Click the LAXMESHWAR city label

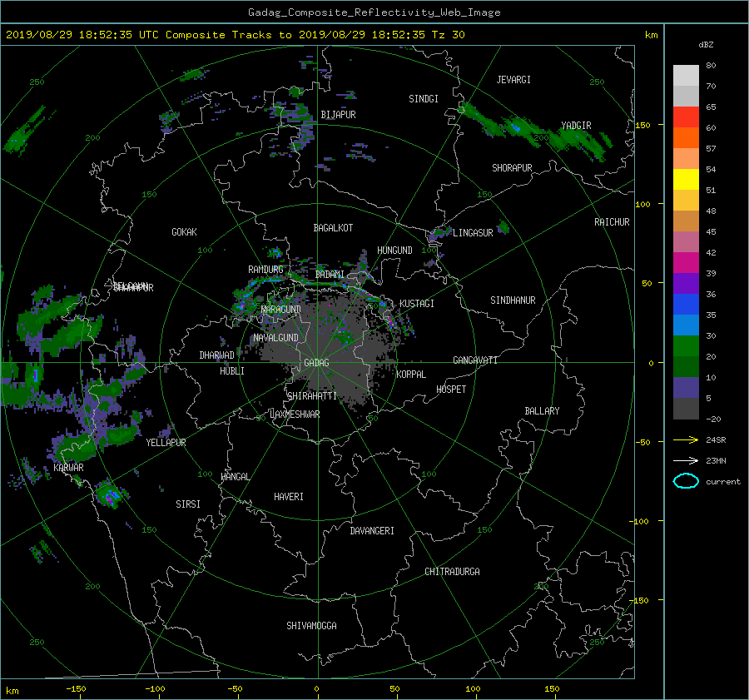click(295, 415)
